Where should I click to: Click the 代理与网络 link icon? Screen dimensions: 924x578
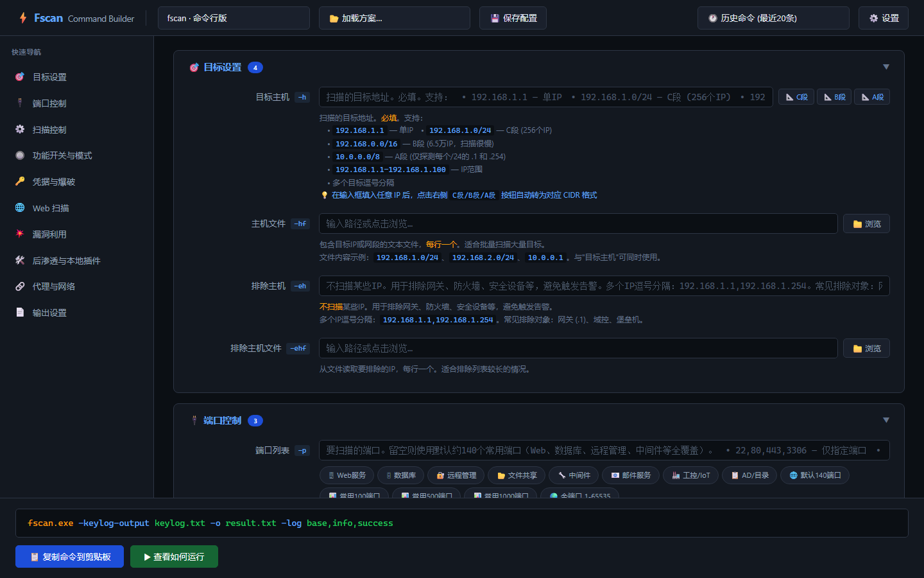click(20, 286)
